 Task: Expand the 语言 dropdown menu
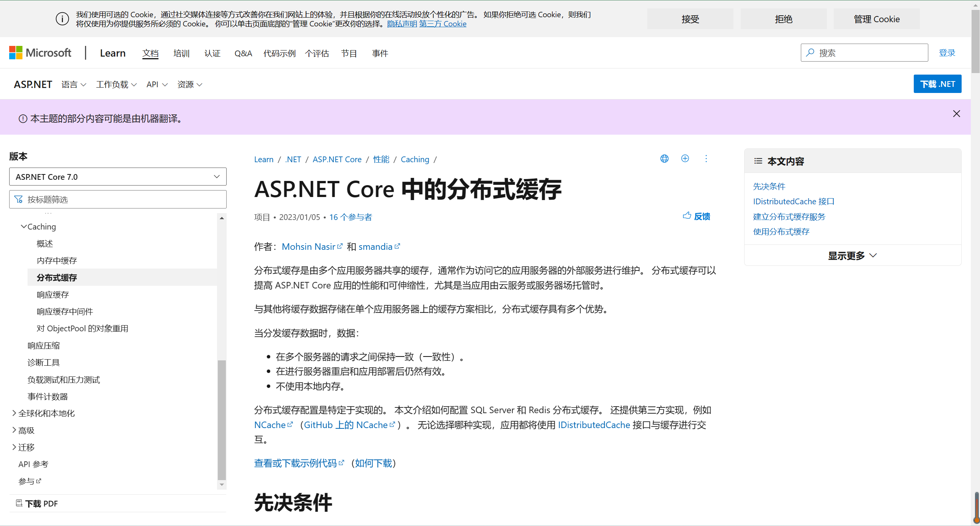point(74,85)
